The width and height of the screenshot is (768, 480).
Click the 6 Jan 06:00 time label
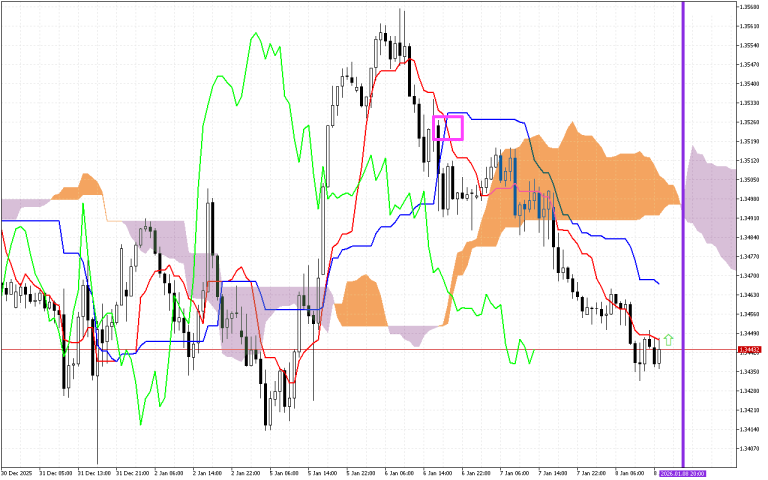399,473
